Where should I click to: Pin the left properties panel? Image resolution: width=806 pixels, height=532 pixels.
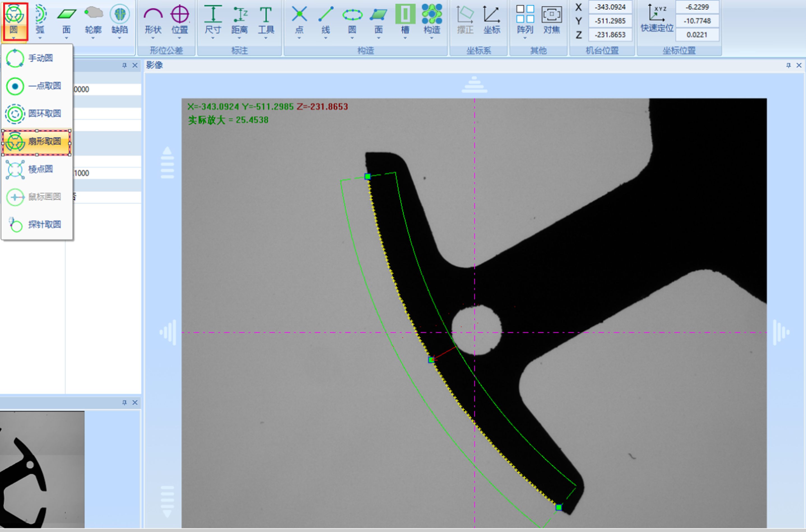pyautogui.click(x=125, y=65)
